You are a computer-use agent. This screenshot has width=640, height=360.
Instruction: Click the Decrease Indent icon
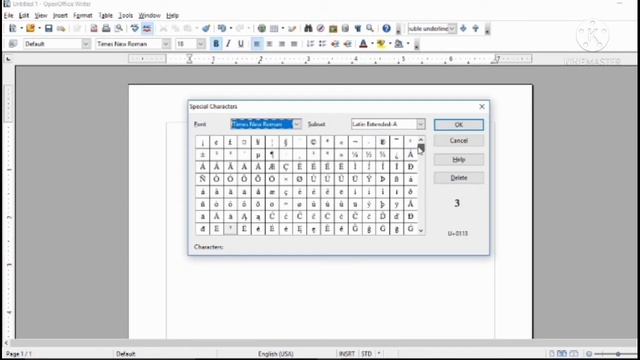335,44
